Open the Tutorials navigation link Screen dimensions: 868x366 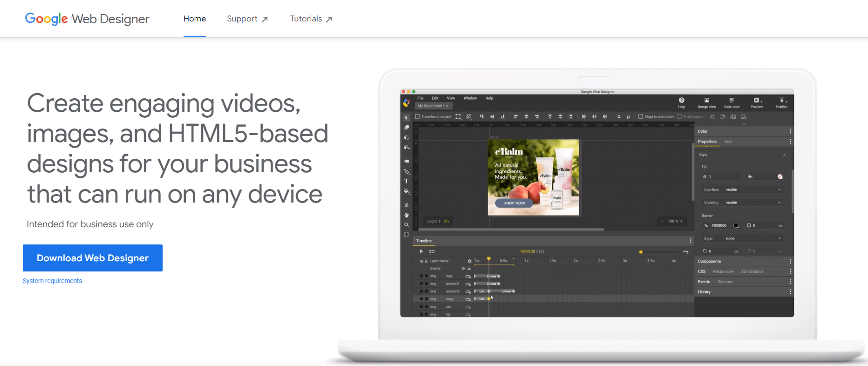[311, 19]
